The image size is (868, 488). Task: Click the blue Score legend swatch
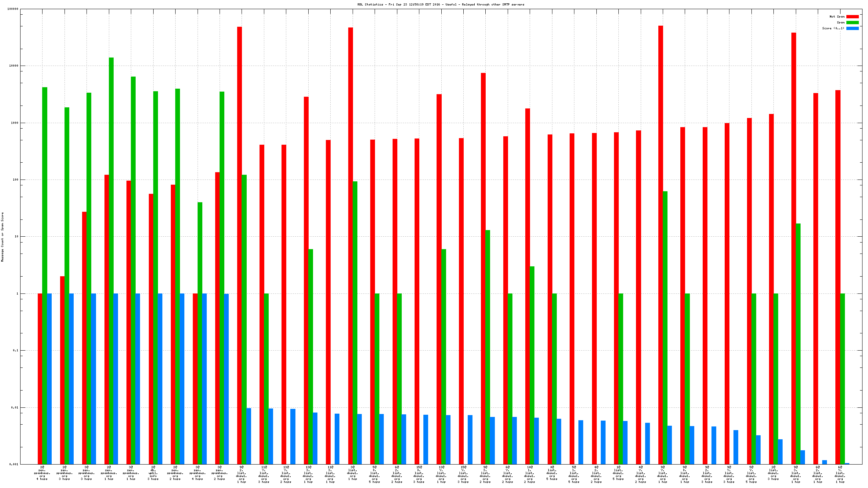(852, 28)
